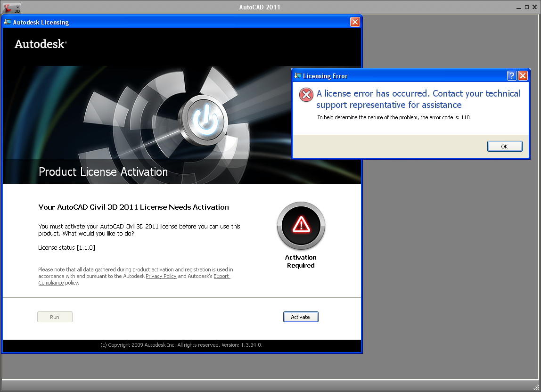541x392 pixels.
Task: Click the resize grip in AutoCAD status bar
Action: click(x=536, y=387)
